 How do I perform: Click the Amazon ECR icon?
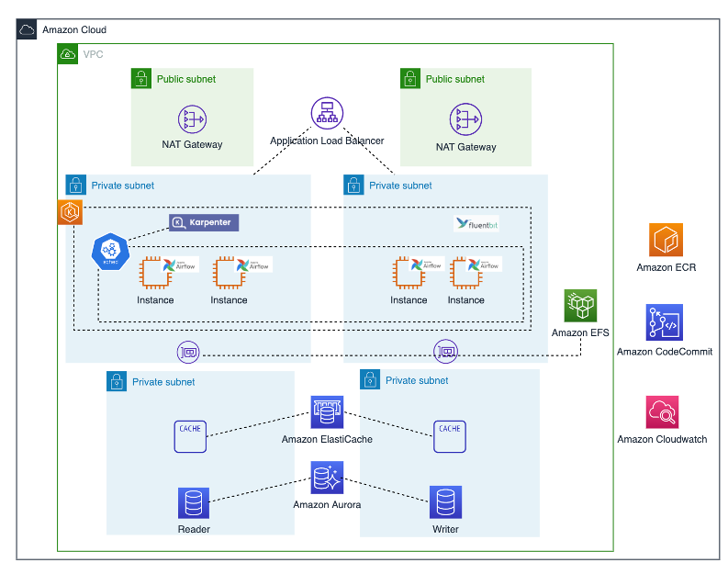point(666,240)
